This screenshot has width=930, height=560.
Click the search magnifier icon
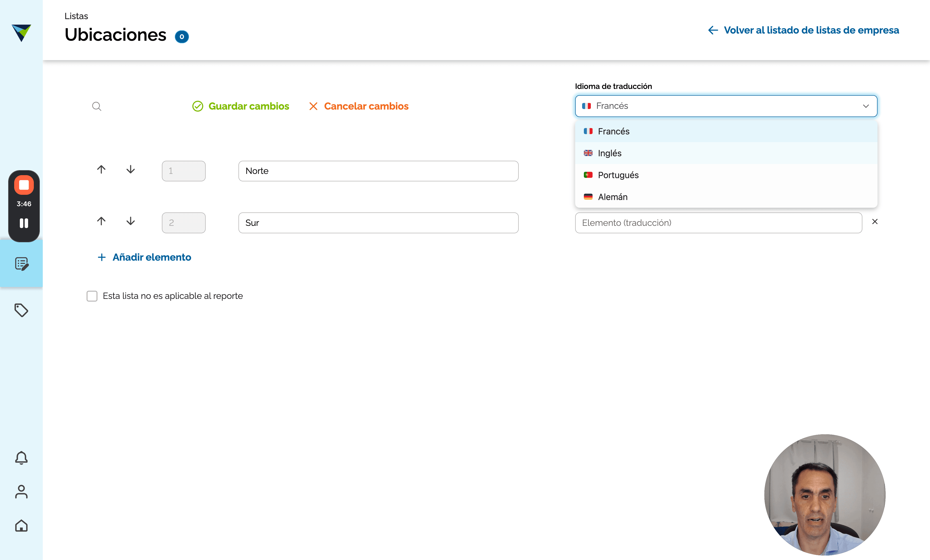click(97, 106)
